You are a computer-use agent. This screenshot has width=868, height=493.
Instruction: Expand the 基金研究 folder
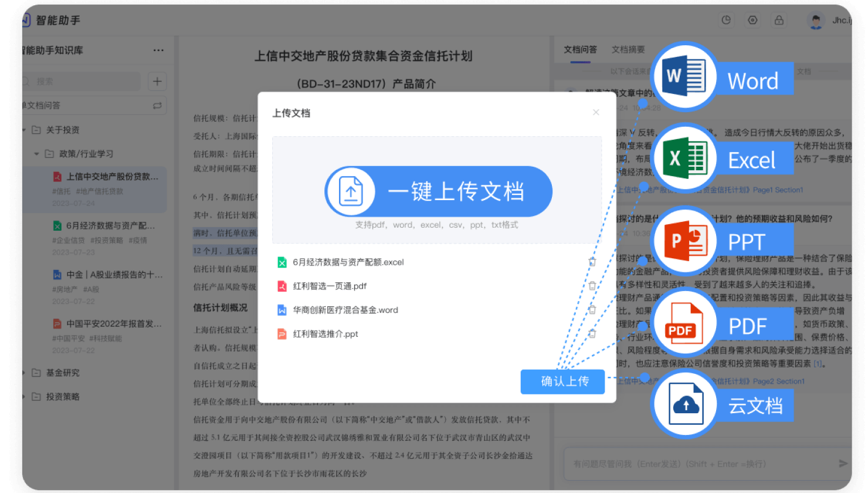[x=22, y=373]
